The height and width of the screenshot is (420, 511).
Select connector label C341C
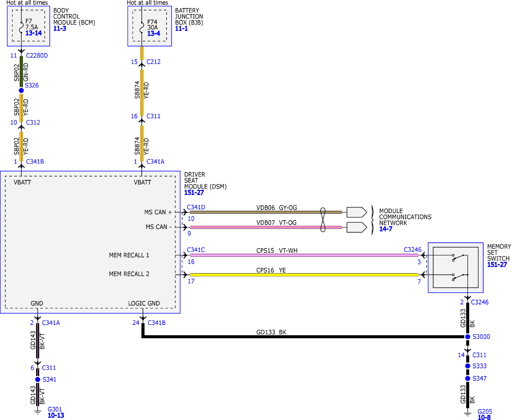tap(196, 250)
